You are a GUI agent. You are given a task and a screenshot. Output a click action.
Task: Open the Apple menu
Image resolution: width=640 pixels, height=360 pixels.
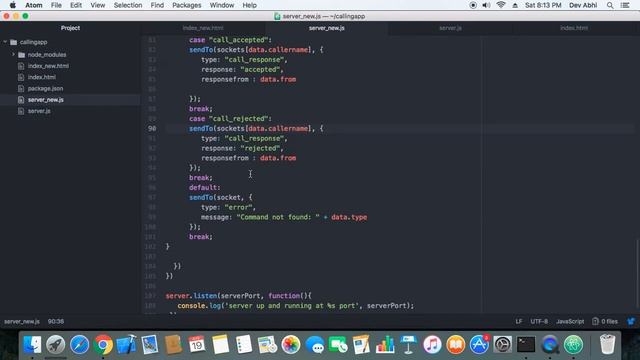point(12,5)
